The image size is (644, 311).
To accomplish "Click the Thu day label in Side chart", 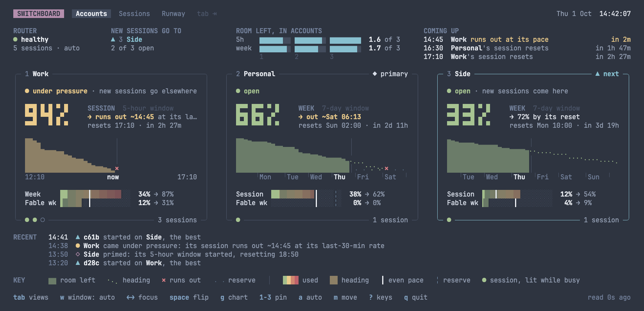I will point(519,177).
